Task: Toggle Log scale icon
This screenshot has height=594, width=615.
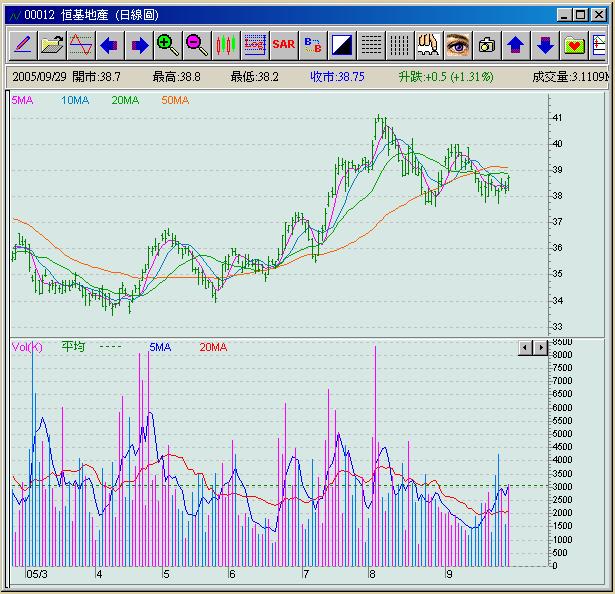Action: coord(255,45)
